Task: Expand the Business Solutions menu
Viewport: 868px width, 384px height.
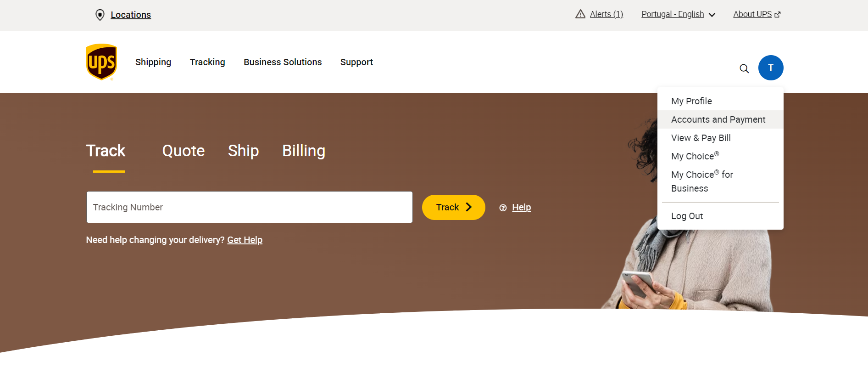Action: tap(283, 62)
